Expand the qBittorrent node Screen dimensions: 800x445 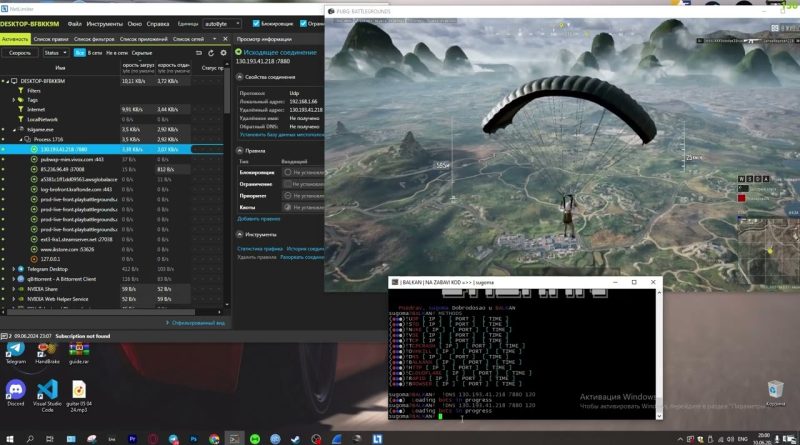(14, 279)
